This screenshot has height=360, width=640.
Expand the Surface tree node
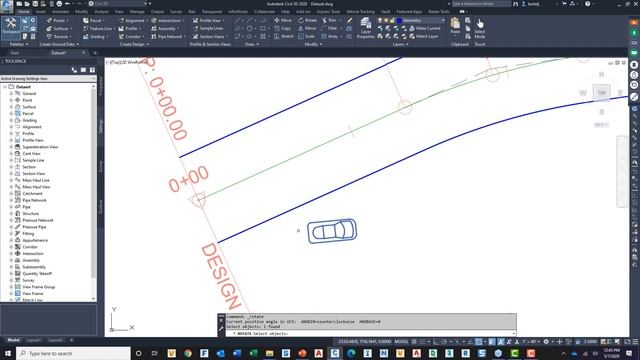(x=11, y=107)
